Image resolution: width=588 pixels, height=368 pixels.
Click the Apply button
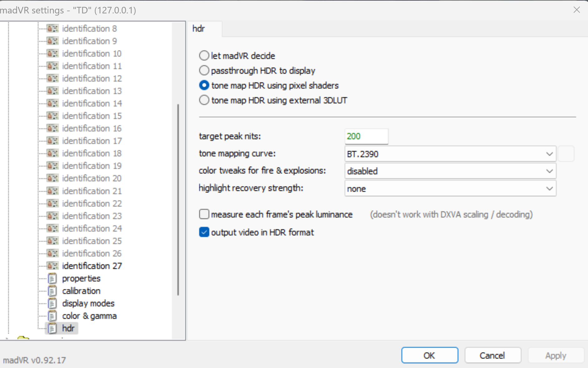(x=556, y=355)
